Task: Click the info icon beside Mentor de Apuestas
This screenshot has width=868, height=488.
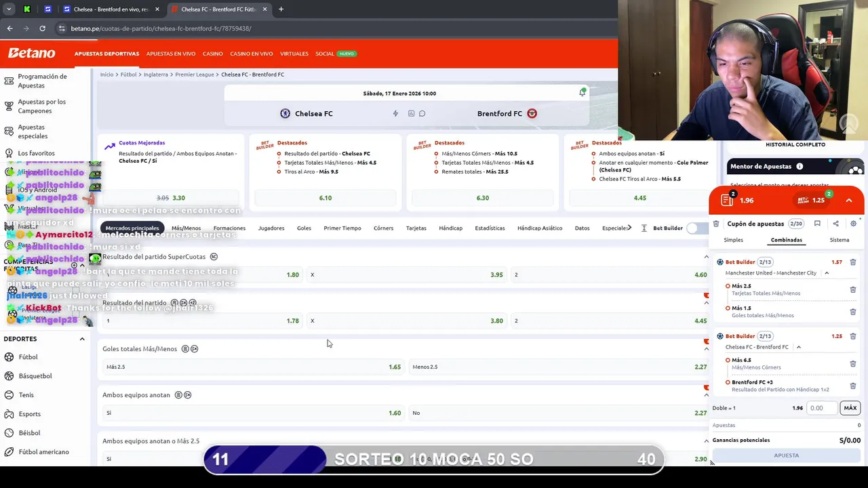Action: coord(800,166)
